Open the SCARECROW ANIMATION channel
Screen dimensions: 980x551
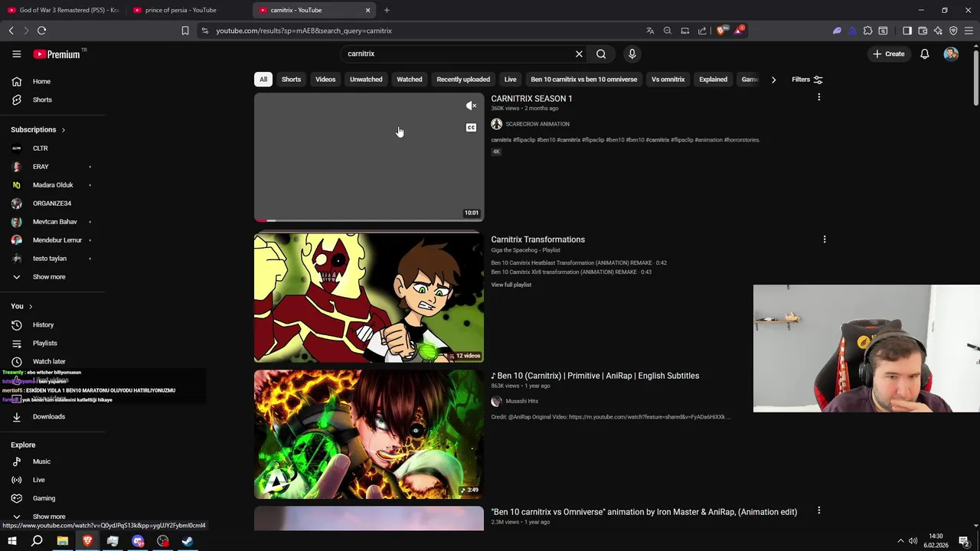point(537,124)
